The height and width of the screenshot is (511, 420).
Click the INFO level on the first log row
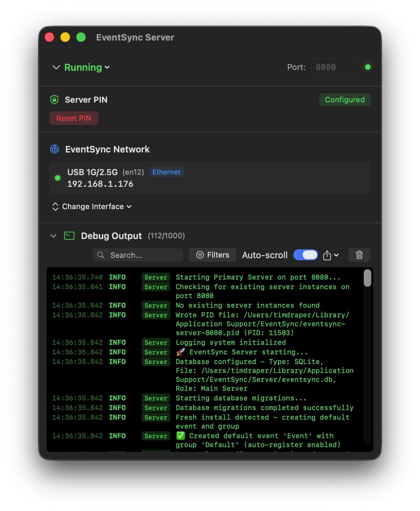[117, 277]
